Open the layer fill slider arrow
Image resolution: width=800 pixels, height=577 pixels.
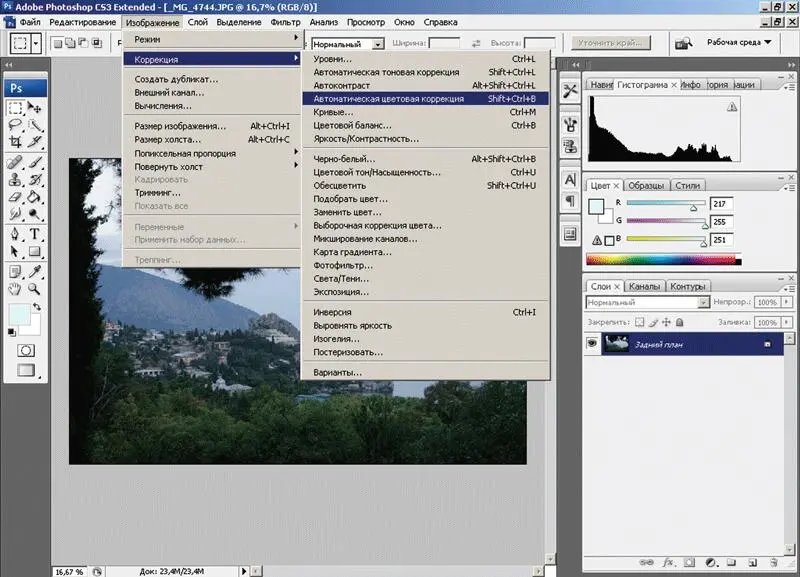[x=787, y=322]
